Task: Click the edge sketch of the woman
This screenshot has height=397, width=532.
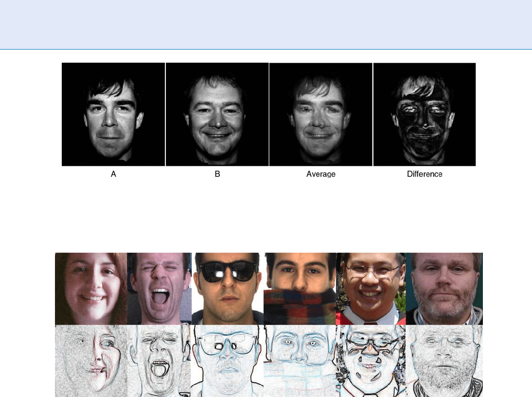Action: pyautogui.click(x=91, y=361)
